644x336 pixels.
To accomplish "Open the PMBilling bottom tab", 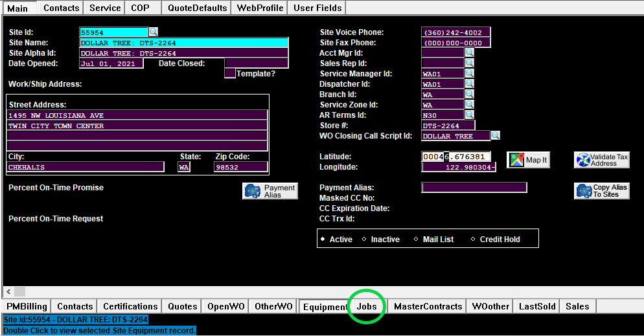I will point(27,306).
